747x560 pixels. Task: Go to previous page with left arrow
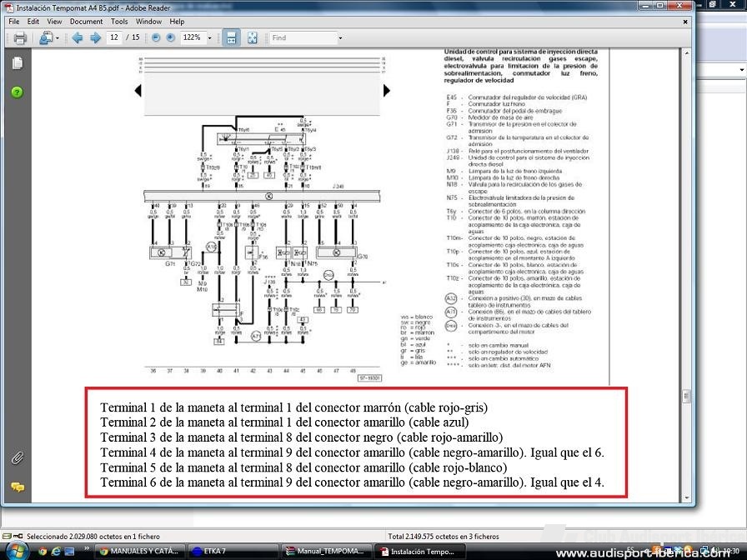(78, 37)
